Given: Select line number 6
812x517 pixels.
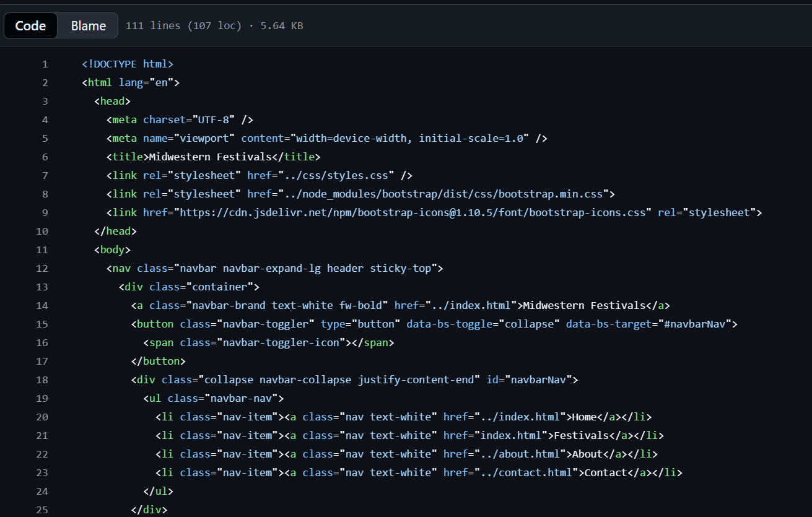Looking at the screenshot, I should 45,157.
